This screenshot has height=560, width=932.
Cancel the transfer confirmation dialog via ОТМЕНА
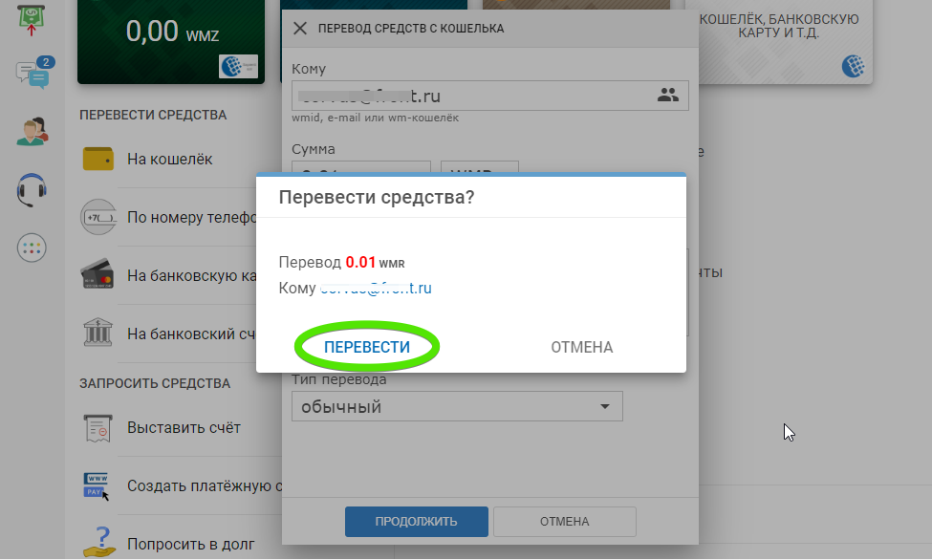click(581, 347)
